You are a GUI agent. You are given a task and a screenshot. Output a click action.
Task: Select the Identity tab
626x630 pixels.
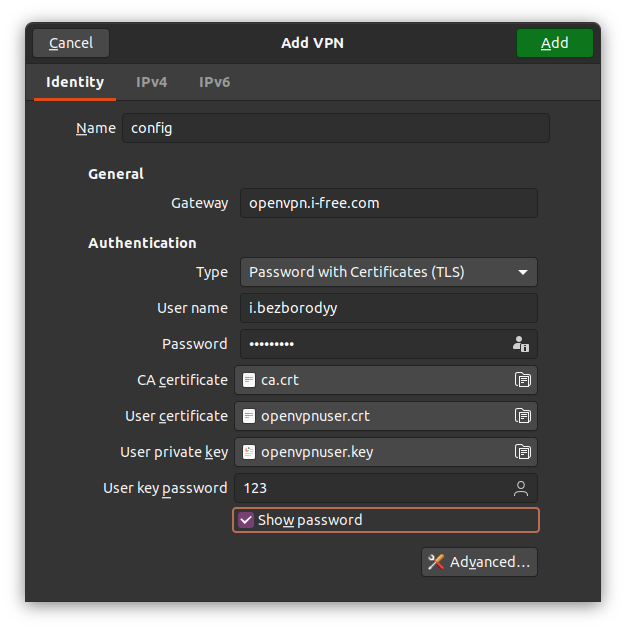coord(75,82)
